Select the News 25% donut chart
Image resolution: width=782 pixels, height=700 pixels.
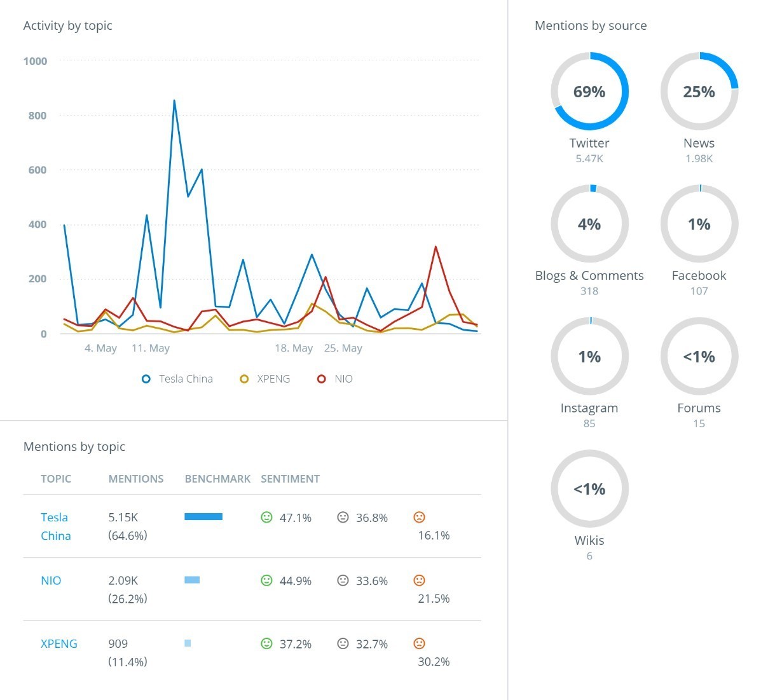[699, 92]
